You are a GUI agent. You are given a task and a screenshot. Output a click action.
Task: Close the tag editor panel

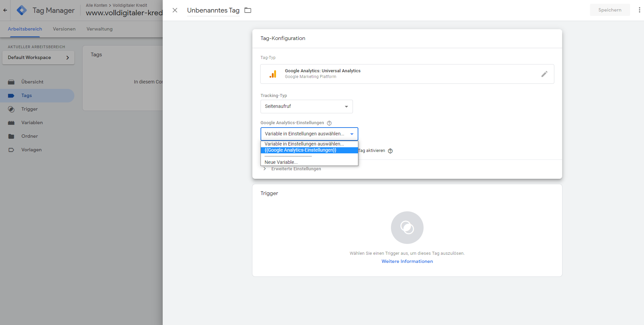pyautogui.click(x=175, y=10)
